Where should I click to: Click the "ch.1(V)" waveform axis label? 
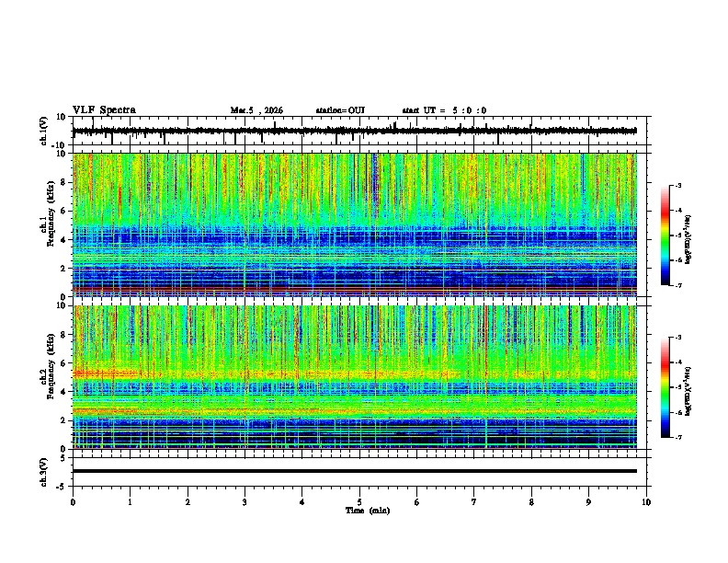coord(44,131)
